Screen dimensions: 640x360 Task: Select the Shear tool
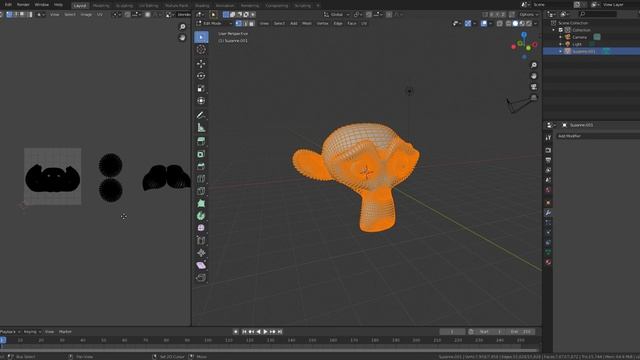coord(201,265)
